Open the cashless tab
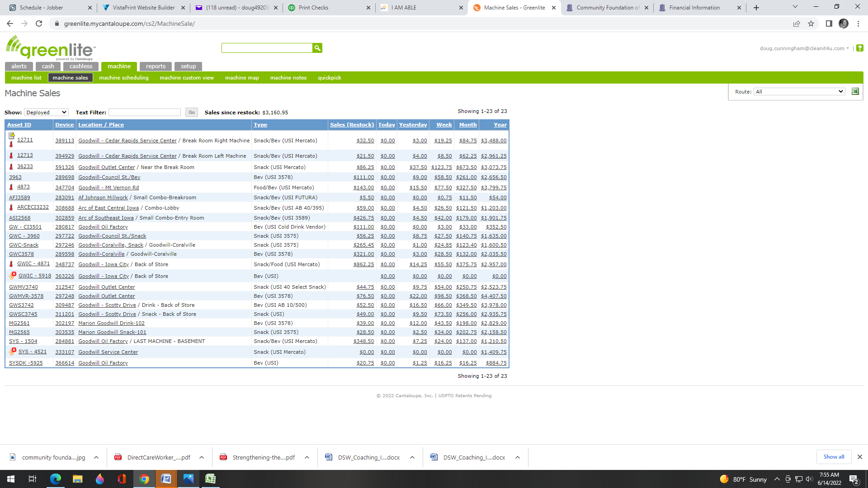Image resolution: width=868 pixels, height=488 pixels. (x=81, y=66)
